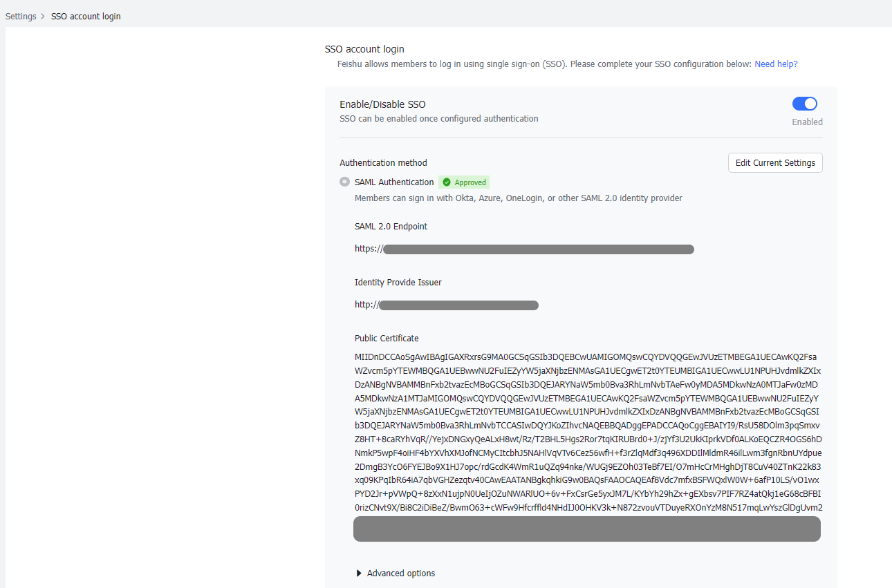This screenshot has width=892, height=588.
Task: Click SSO account login in the breadcrumb
Action: click(86, 16)
